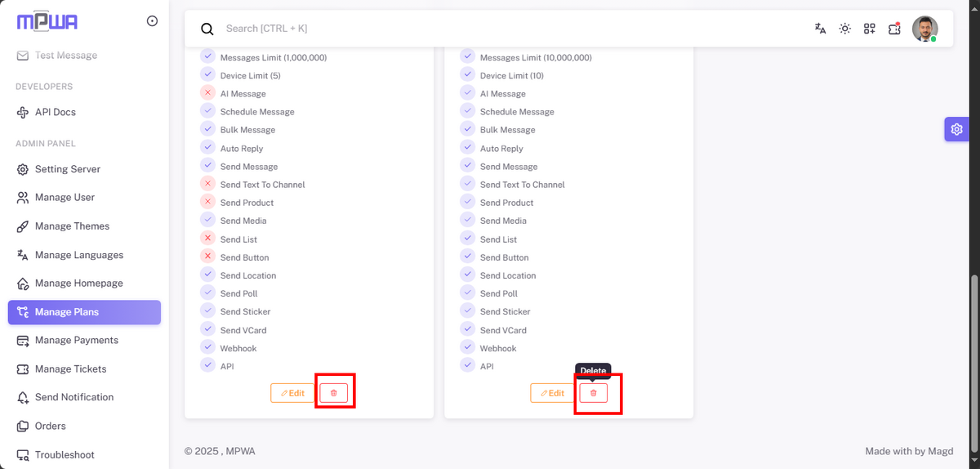Click the red X mark beside Send Button
This screenshot has width=980, height=469.
207,257
